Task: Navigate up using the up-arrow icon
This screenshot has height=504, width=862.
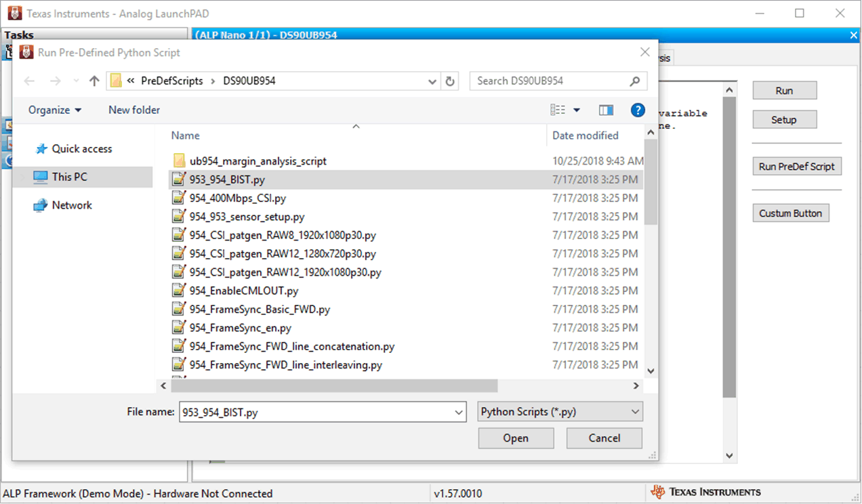Action: 93,81
